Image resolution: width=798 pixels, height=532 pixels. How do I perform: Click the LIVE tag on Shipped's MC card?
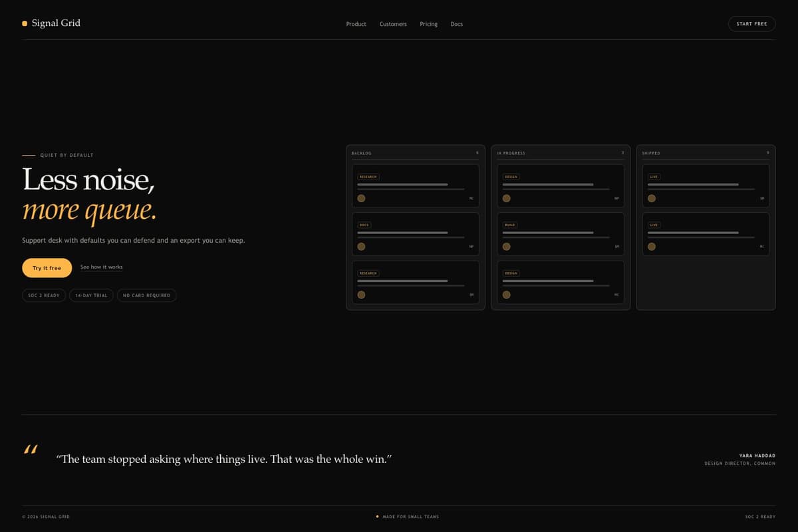654,225
